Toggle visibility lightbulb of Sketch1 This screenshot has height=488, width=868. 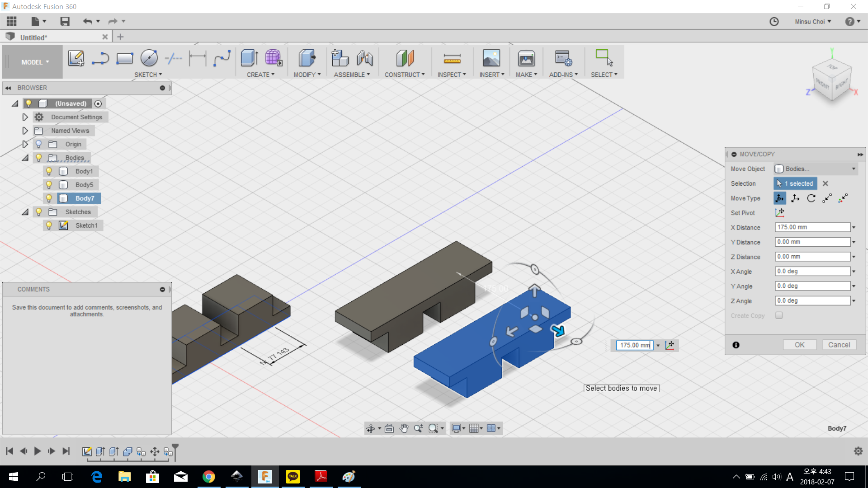click(49, 225)
